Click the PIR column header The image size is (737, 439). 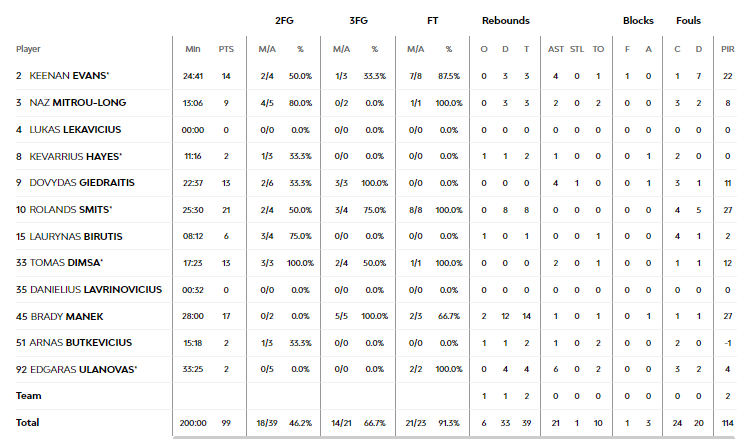click(728, 49)
